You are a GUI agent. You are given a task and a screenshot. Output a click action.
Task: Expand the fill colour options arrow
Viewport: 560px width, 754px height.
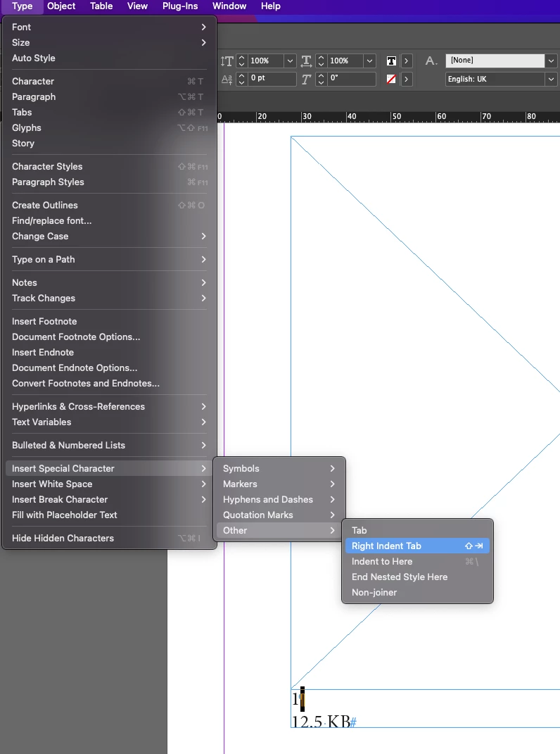406,61
